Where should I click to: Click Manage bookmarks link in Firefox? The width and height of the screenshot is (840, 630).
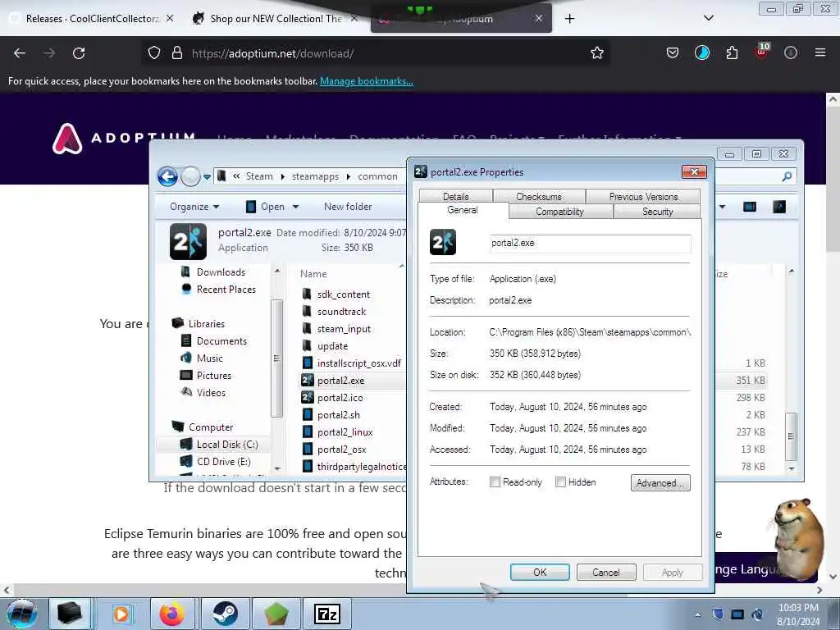[x=367, y=81]
